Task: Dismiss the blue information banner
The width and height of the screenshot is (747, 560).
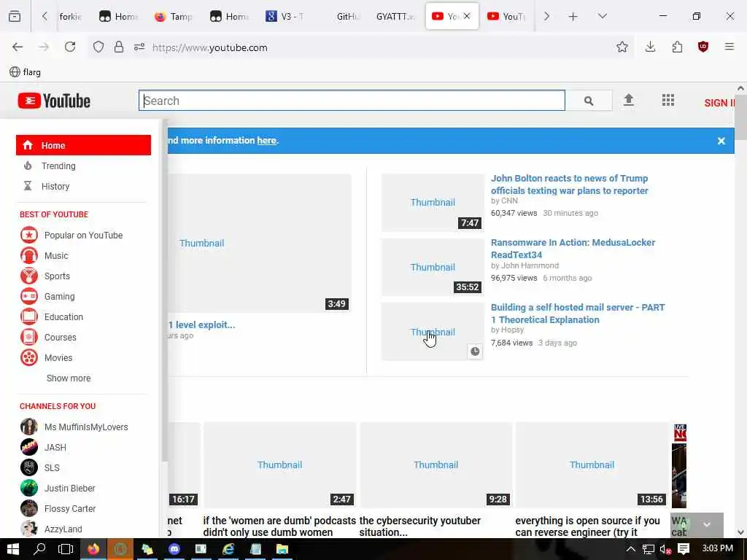Action: click(x=721, y=141)
